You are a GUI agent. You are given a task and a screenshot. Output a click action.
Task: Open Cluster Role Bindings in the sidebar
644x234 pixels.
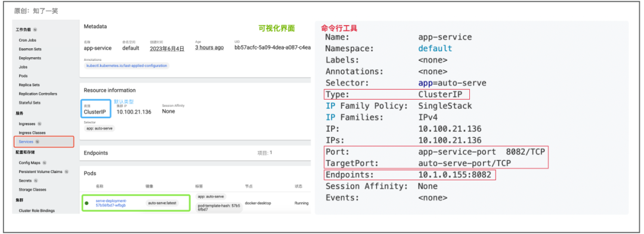pyautogui.click(x=36, y=211)
